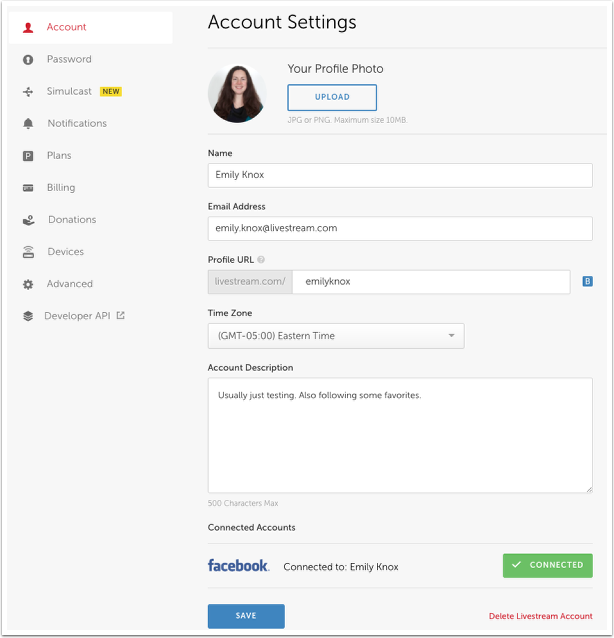The image size is (614, 638).
Task: Click the Billing card icon
Action: point(28,188)
